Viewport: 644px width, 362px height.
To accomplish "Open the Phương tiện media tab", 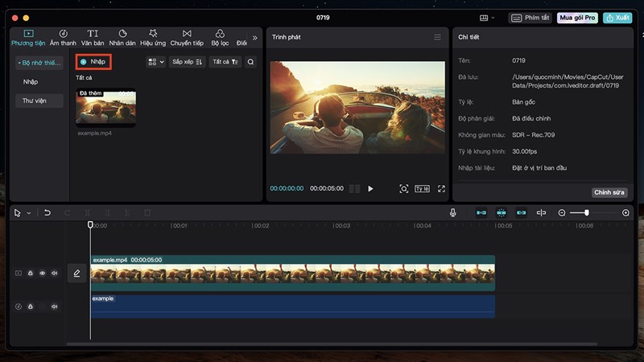I will (28, 37).
